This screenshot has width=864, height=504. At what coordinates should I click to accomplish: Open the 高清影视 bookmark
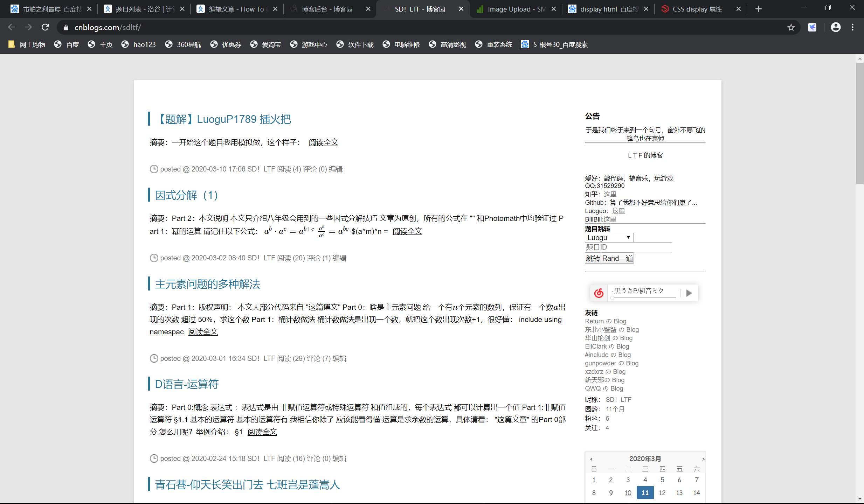[448, 44]
